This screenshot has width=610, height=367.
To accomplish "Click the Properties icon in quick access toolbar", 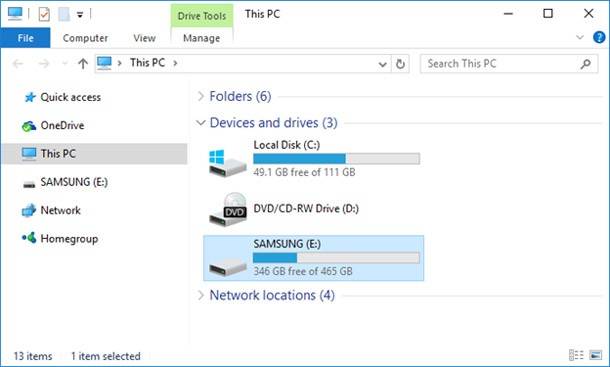I will pyautogui.click(x=44, y=14).
